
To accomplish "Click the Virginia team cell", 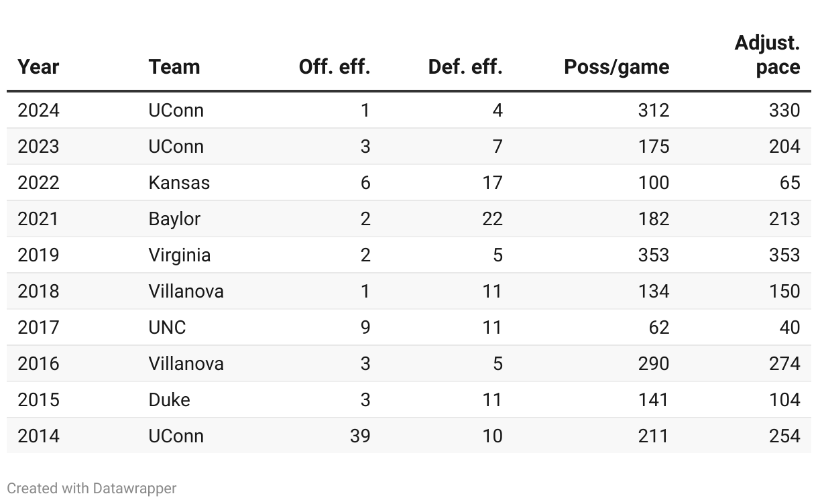I will (180, 255).
